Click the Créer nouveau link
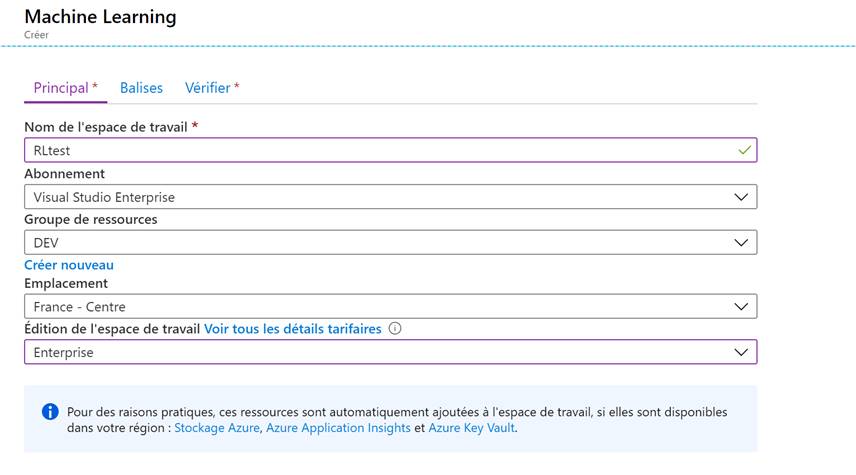Viewport: 856px width, 475px height. click(x=69, y=265)
